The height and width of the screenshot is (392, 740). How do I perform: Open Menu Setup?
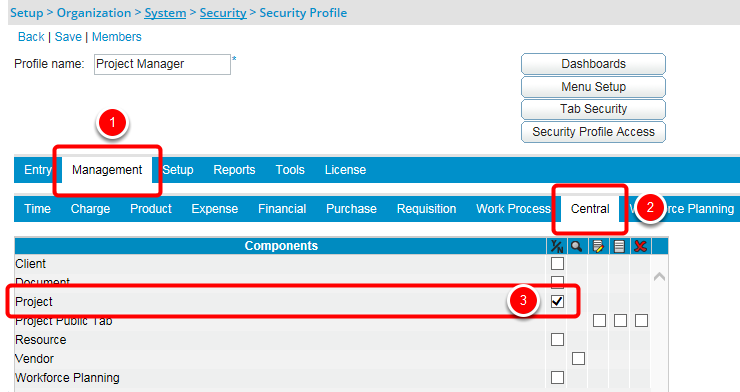[x=593, y=87]
